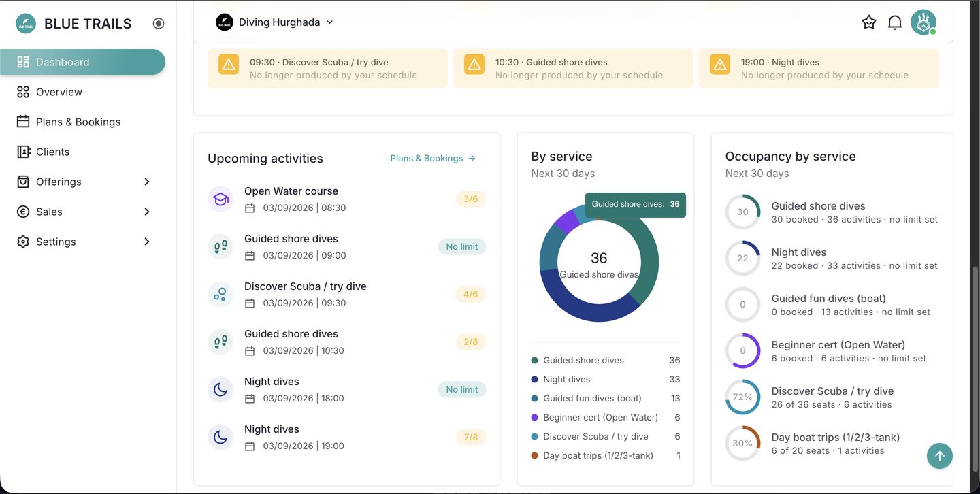Click the Open Water course graduation cap icon
The height and width of the screenshot is (494, 980).
coord(220,199)
